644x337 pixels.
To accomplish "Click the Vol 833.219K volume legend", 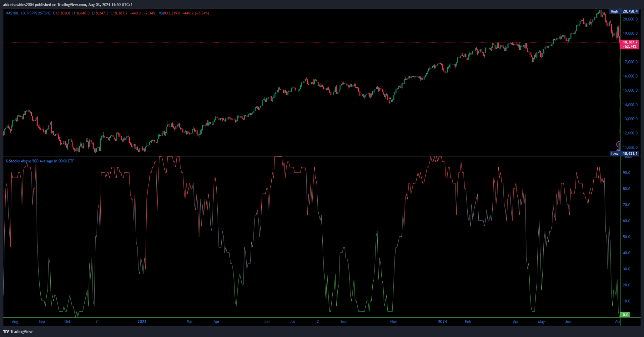I will click(x=169, y=13).
